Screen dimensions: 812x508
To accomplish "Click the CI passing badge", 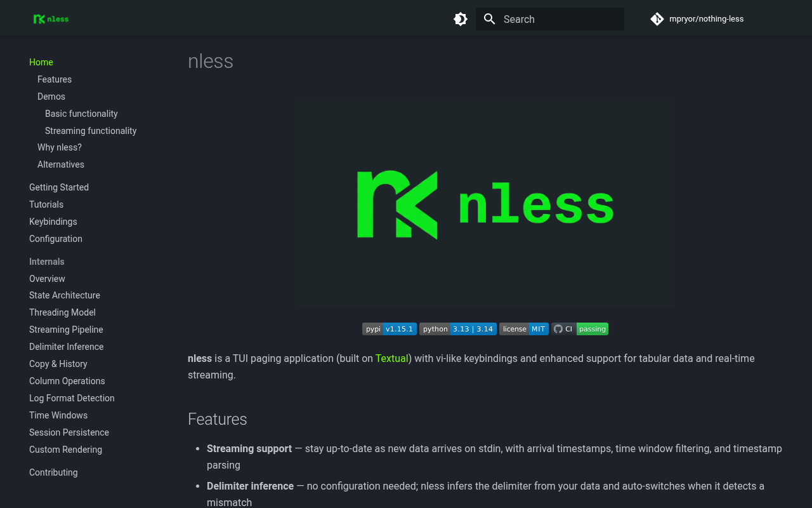I will coord(580,329).
